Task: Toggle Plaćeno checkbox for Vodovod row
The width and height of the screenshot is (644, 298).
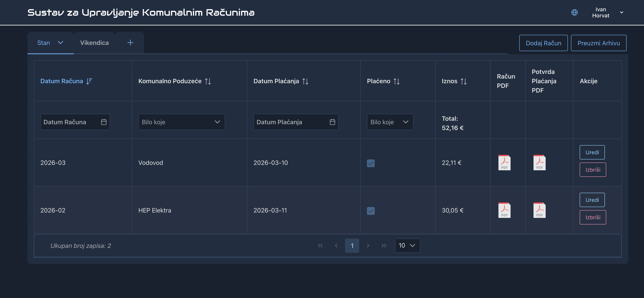Action: pyautogui.click(x=370, y=163)
